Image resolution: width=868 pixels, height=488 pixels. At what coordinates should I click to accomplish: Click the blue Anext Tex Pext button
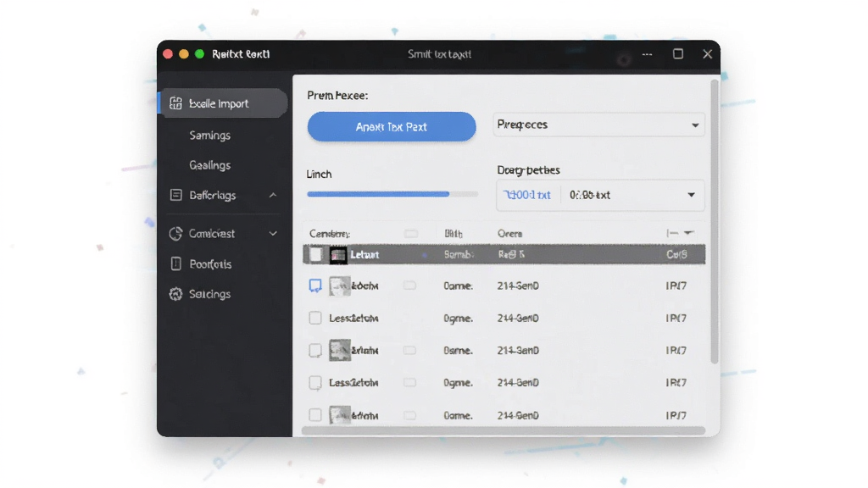point(392,127)
